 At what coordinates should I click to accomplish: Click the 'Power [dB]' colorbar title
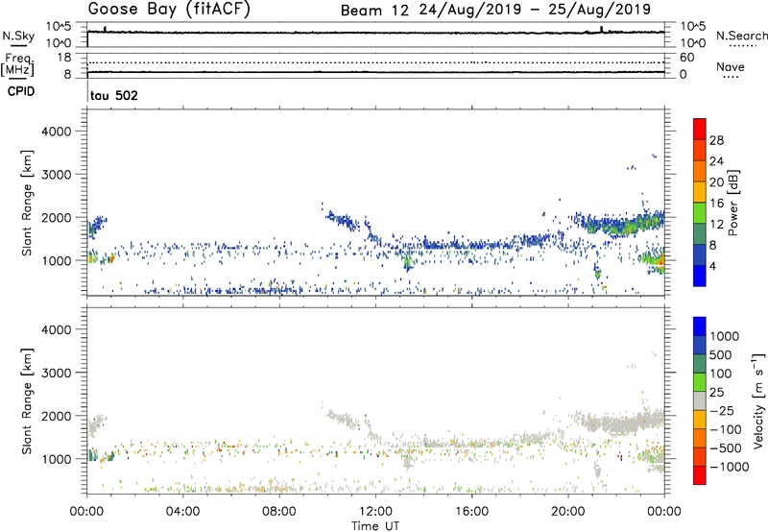click(x=732, y=203)
